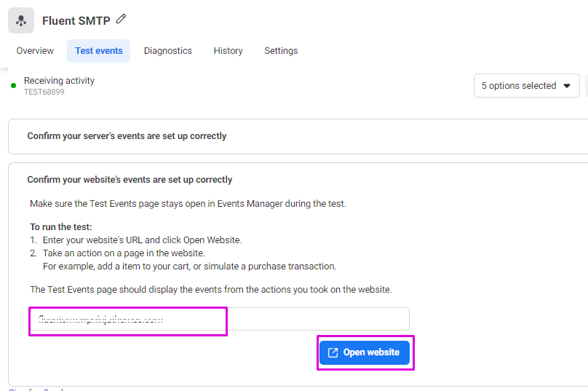Click the website URL input field
This screenshot has width=588, height=391.
[219, 319]
